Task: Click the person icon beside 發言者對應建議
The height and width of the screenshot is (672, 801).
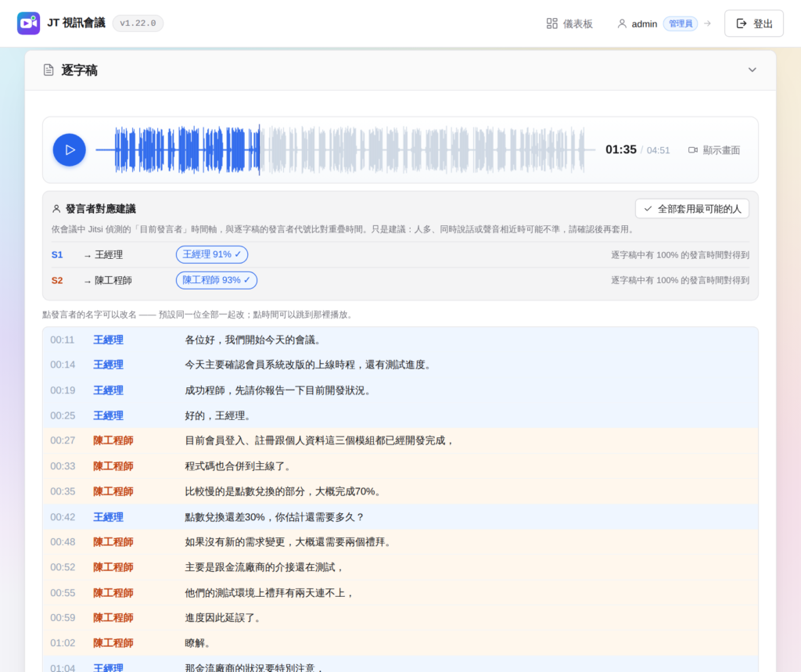Action: pyautogui.click(x=56, y=209)
